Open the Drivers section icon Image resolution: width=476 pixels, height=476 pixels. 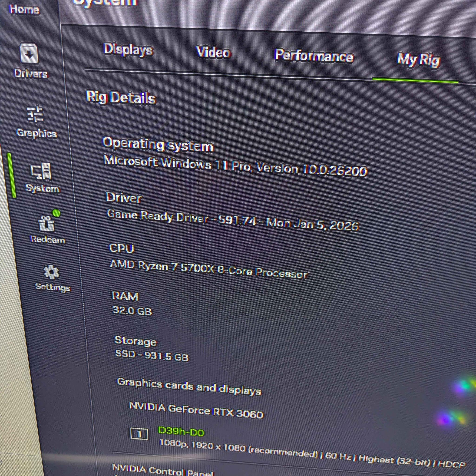point(29,53)
